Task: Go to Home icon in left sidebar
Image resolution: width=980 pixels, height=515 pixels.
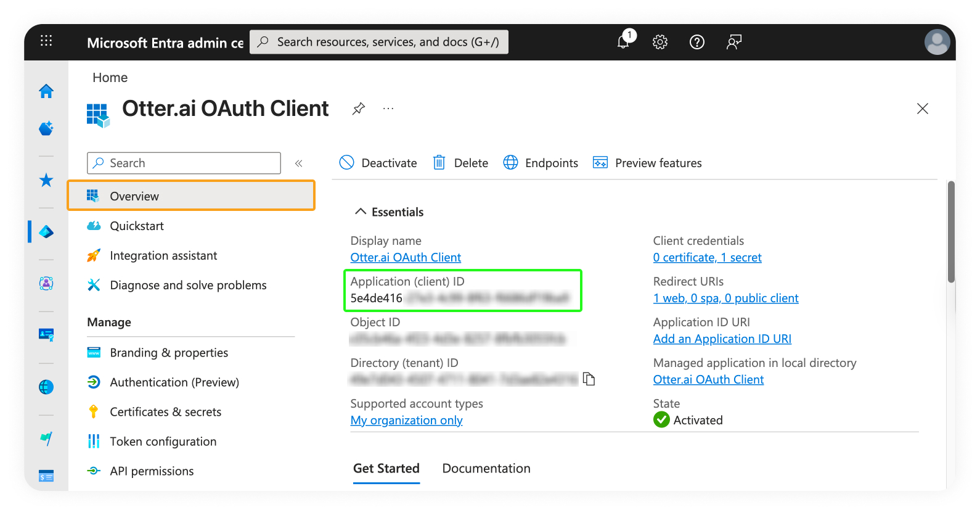Action: [x=46, y=91]
